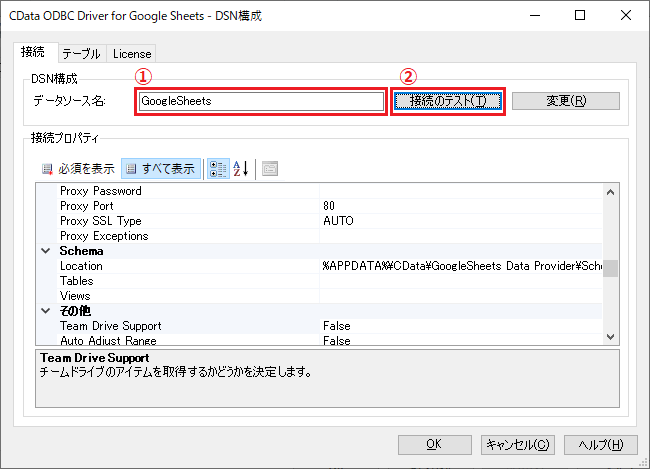The image size is (650, 469).
Task: Open help via ヘルプ button
Action: [x=600, y=444]
